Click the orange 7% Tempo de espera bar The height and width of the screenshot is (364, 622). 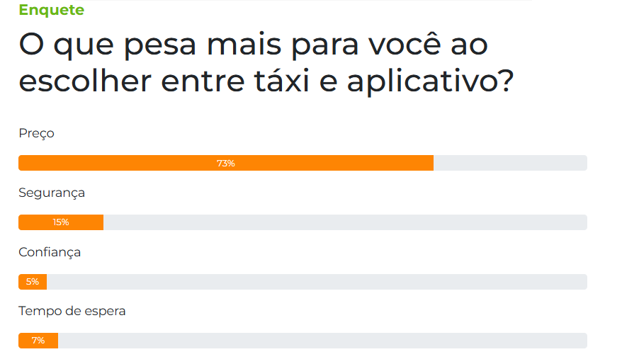[x=38, y=341]
